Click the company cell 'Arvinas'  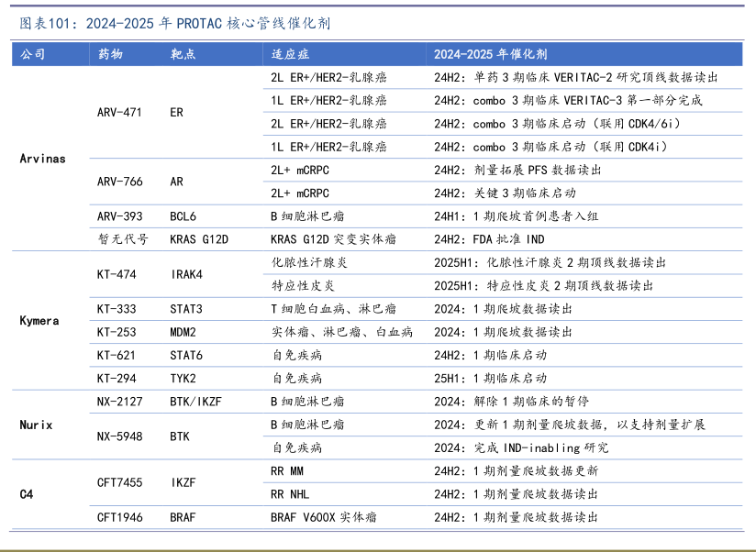point(42,159)
